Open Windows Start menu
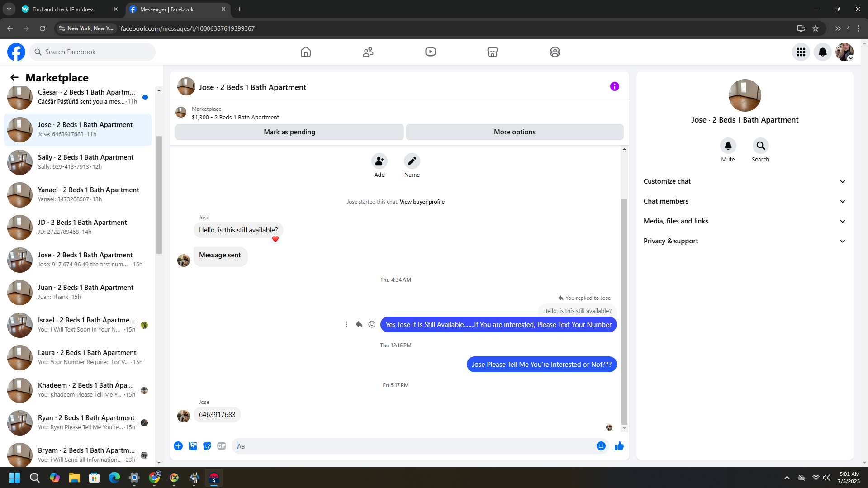Image resolution: width=868 pixels, height=488 pixels. (x=14, y=478)
